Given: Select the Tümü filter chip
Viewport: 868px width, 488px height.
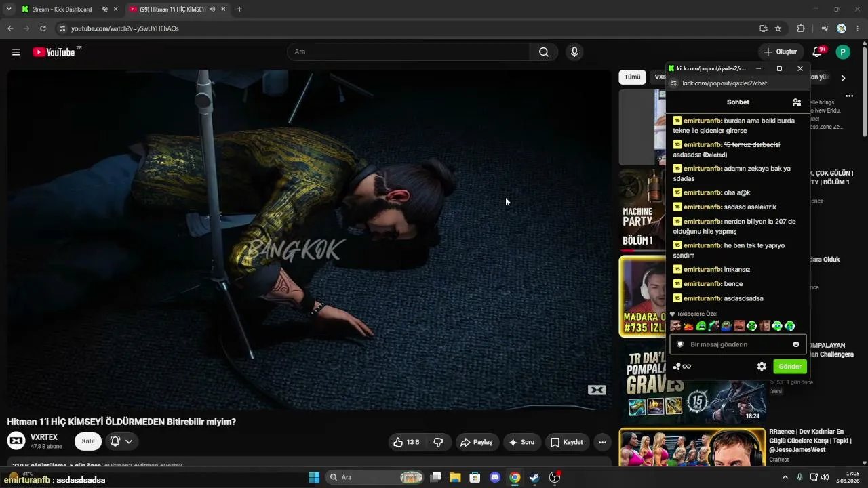Looking at the screenshot, I should 632,77.
